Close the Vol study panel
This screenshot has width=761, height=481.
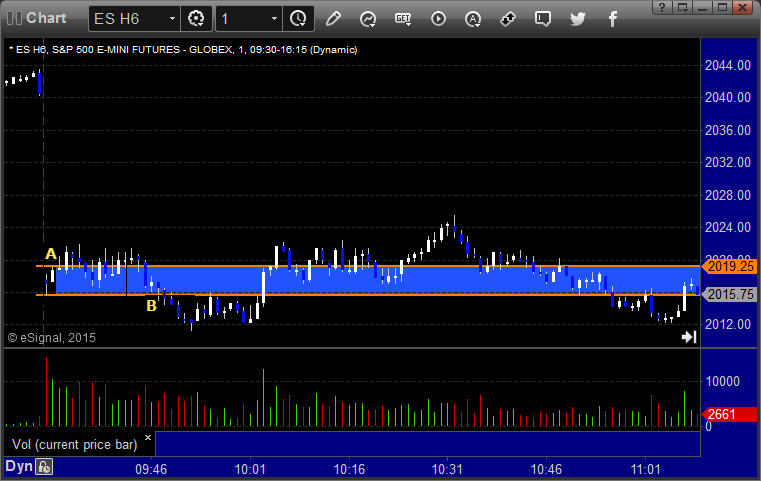coord(148,437)
